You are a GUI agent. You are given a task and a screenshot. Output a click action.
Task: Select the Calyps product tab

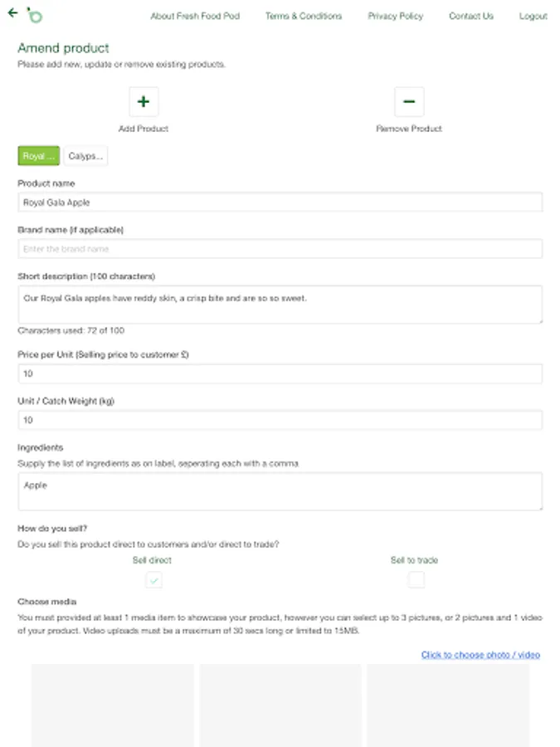coord(85,156)
